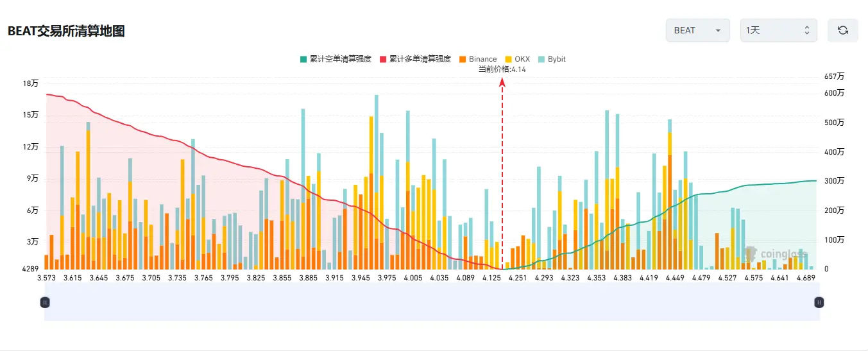Open the BEAT symbol dropdown
This screenshot has width=868, height=351.
697,30
